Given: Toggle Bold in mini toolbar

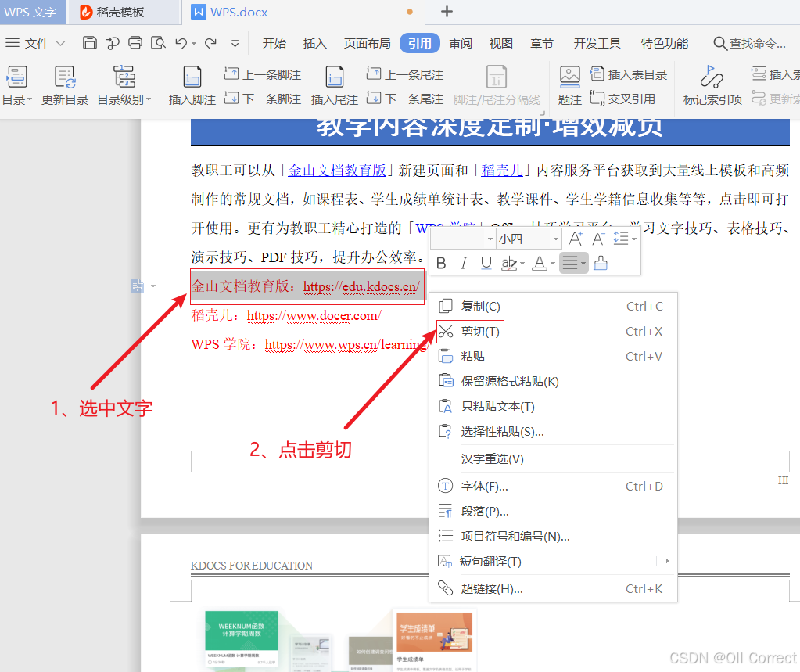Looking at the screenshot, I should coord(441,264).
